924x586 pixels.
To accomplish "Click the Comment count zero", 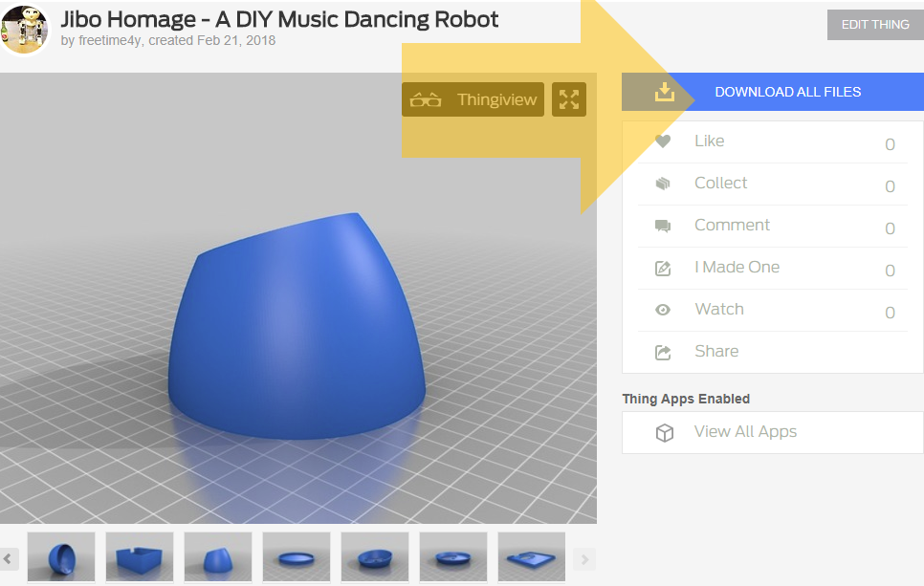I will (890, 228).
